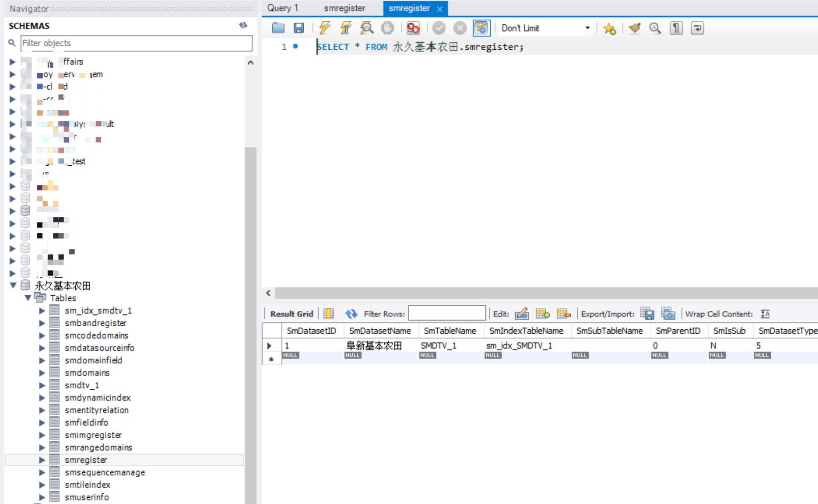
Task: Toggle invisible characters pilcrow icon
Action: (x=676, y=28)
